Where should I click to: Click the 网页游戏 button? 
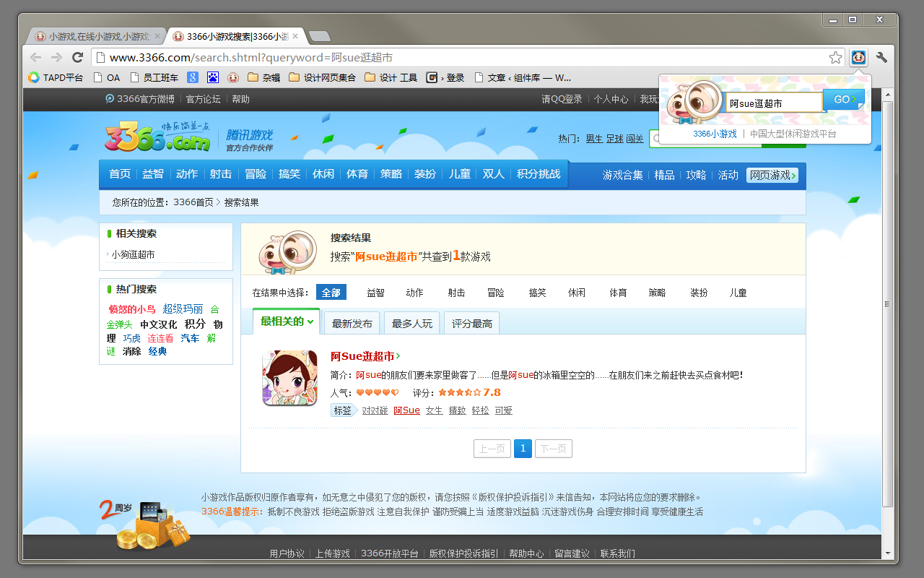pyautogui.click(x=772, y=175)
